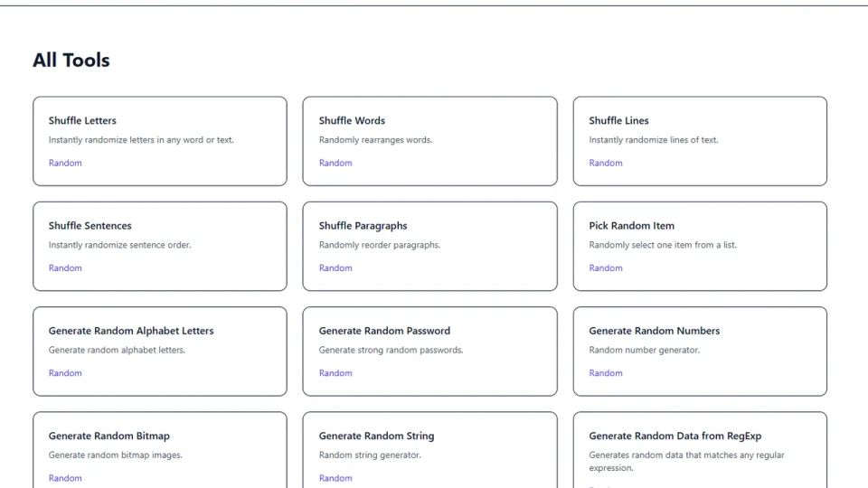Select the Shuffle Paragraphs tool title

[363, 226]
